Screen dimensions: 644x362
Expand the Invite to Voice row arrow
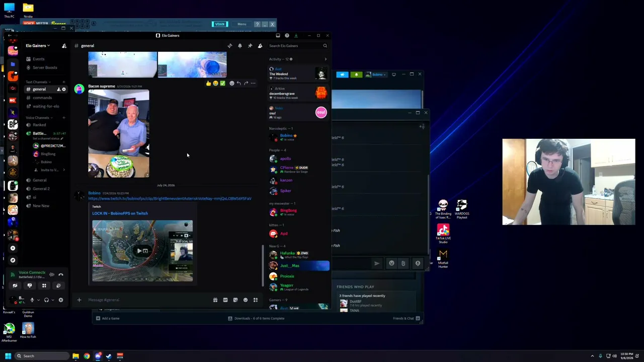point(64,170)
